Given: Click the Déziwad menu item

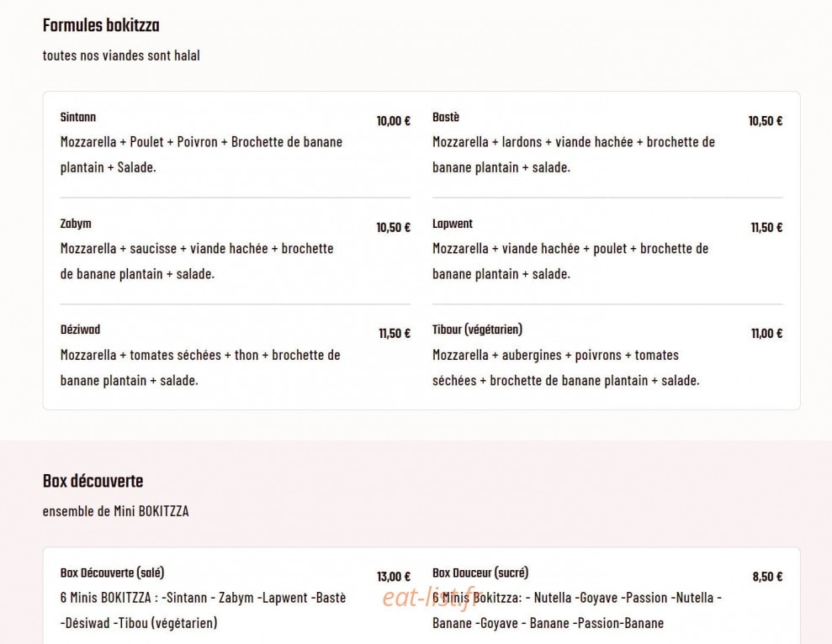Looking at the screenshot, I should [x=80, y=330].
